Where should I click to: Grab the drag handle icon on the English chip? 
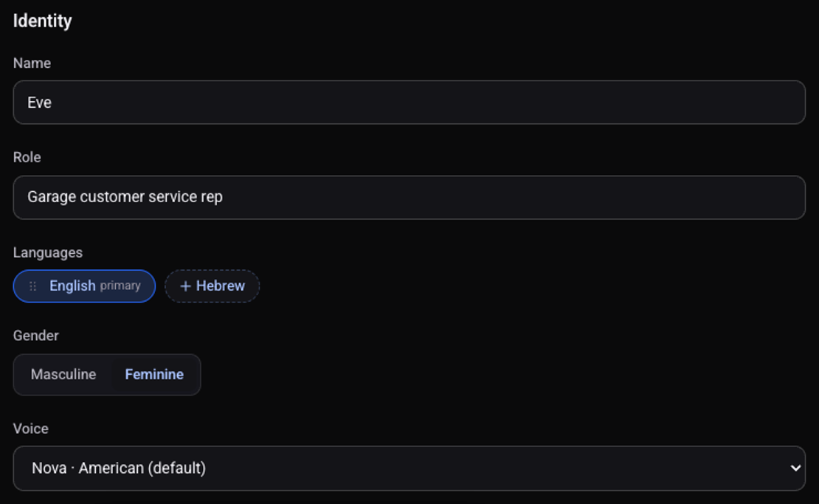pyautogui.click(x=33, y=286)
